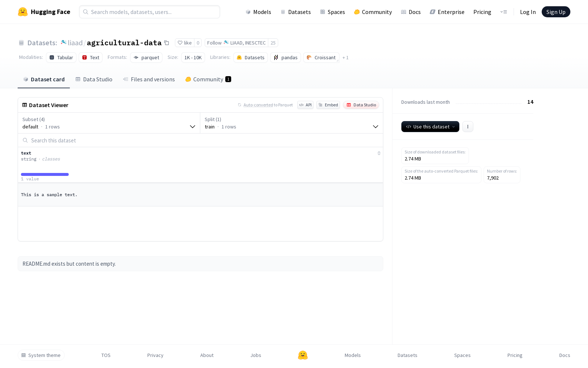Open Models footer link
This screenshot has width=588, height=368.
pos(353,355)
